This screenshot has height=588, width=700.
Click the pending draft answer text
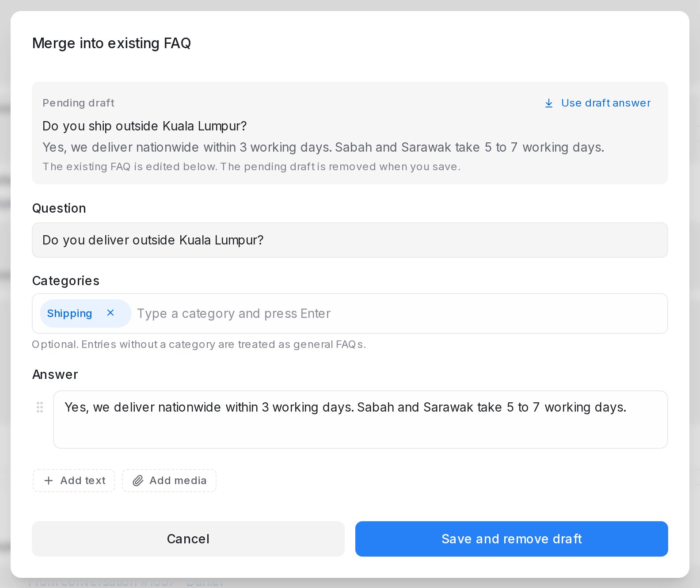tap(323, 147)
